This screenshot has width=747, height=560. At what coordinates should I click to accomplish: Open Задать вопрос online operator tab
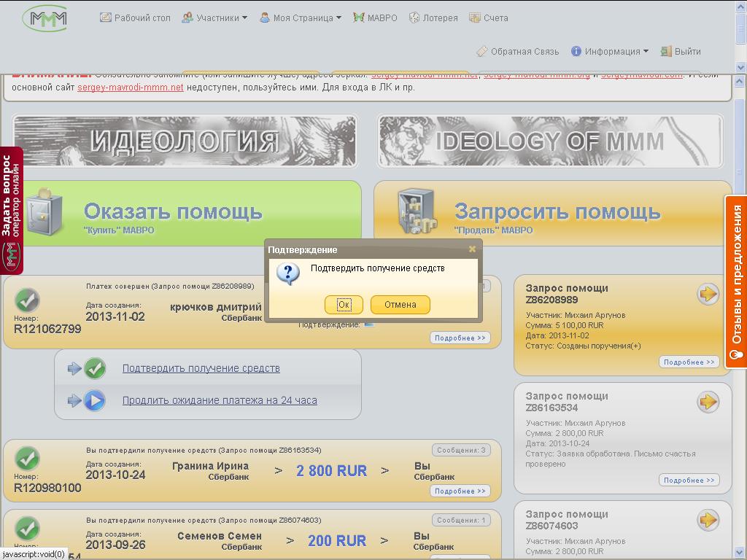click(x=12, y=211)
